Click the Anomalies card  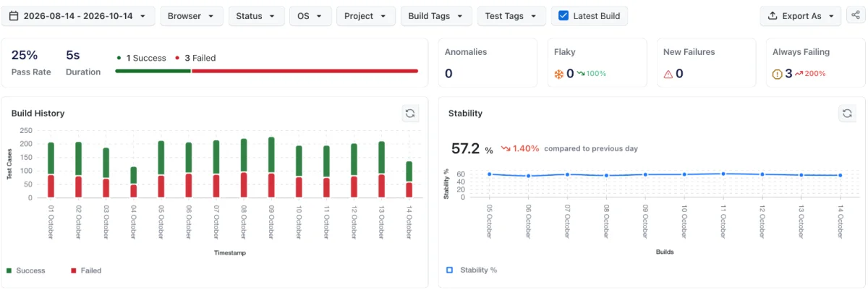tap(488, 63)
